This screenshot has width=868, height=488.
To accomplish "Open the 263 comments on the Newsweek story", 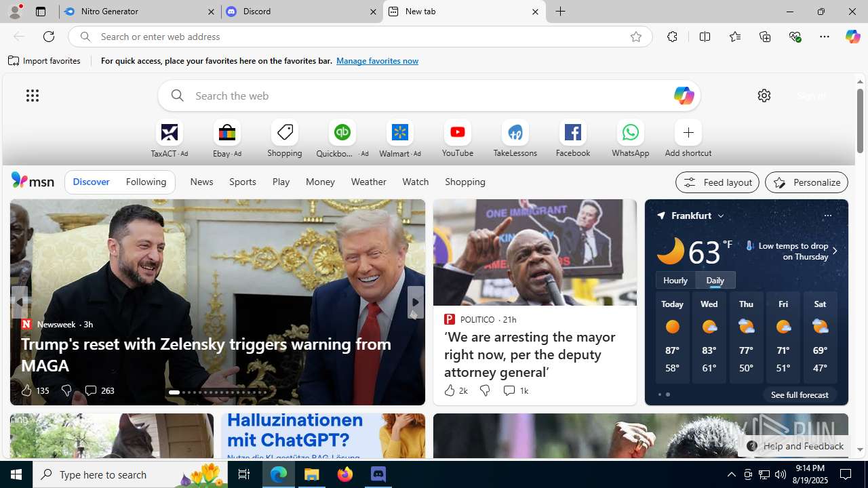I will coord(99,390).
